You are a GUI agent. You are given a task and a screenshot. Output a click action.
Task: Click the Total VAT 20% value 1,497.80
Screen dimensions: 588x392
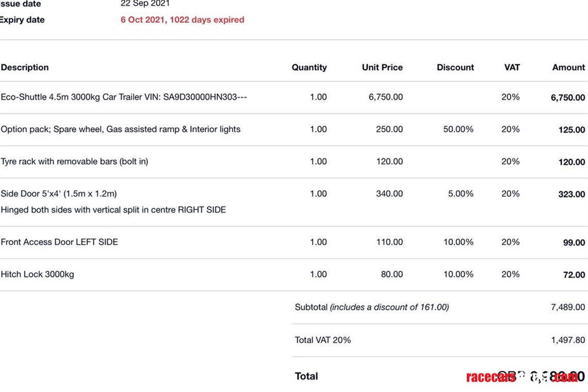[567, 340]
